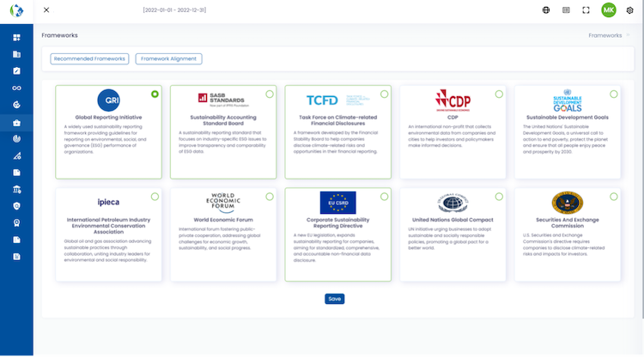The width and height of the screenshot is (644, 358).
Task: Open the Framework Alignment tab
Action: click(x=169, y=58)
